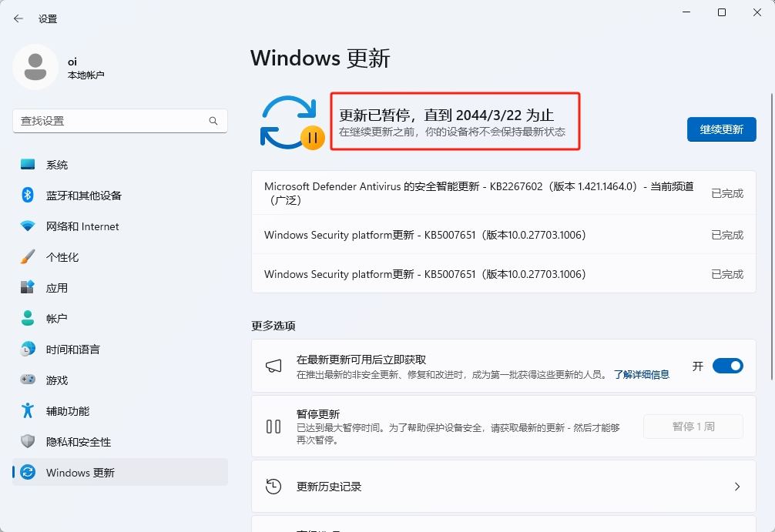Screen dimensions: 775x532
Task: Click the back arrow in 设置
Action: (x=17, y=18)
